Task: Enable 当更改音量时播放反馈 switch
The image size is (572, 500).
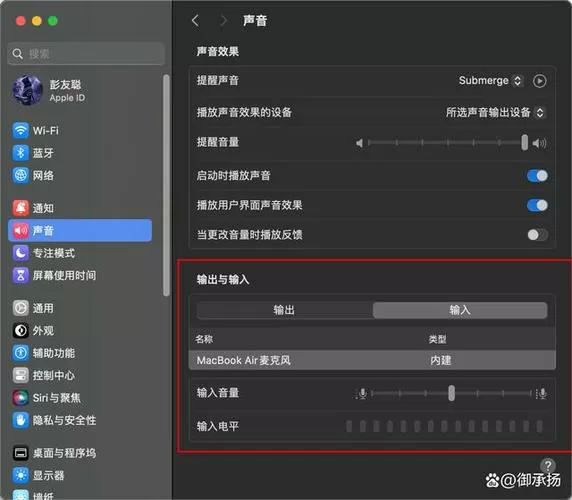Action: tap(537, 235)
